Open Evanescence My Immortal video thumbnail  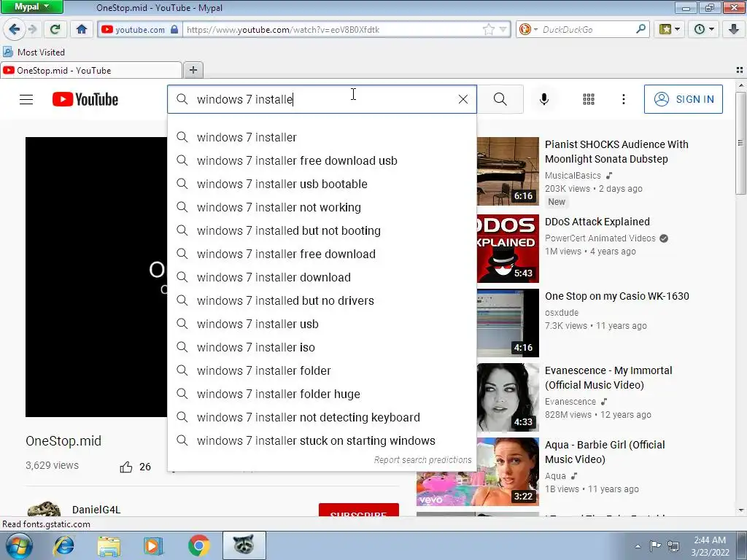(508, 397)
